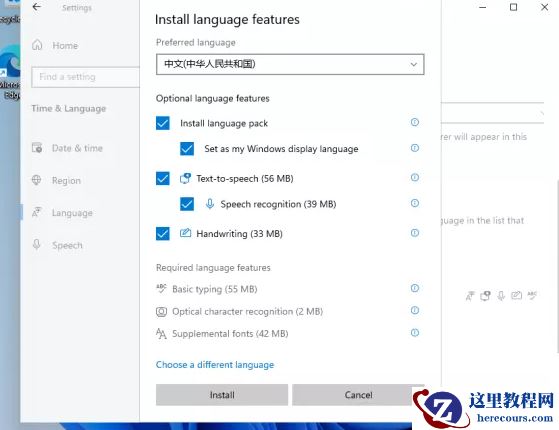Click the Settings window scrollbar
Image resolution: width=559 pixels, height=430 pixels.
[557, 266]
